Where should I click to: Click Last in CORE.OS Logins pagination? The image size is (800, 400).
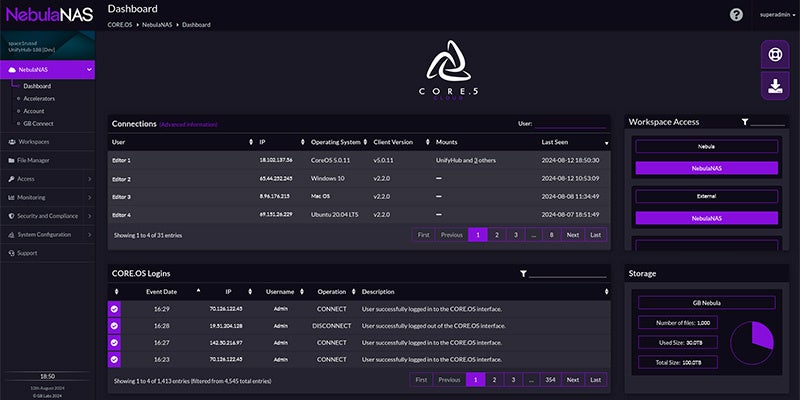595,380
